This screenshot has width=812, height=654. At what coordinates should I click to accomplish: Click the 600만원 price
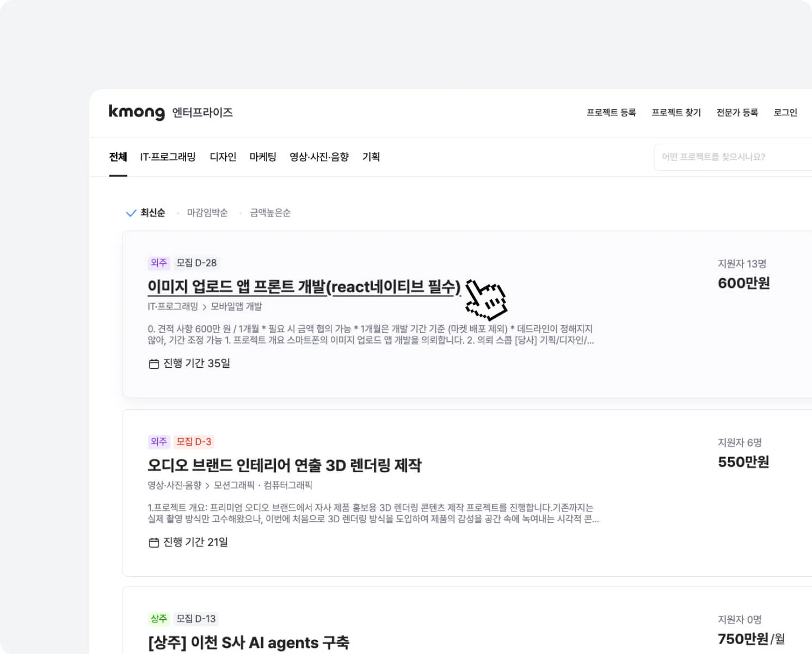coord(743,283)
